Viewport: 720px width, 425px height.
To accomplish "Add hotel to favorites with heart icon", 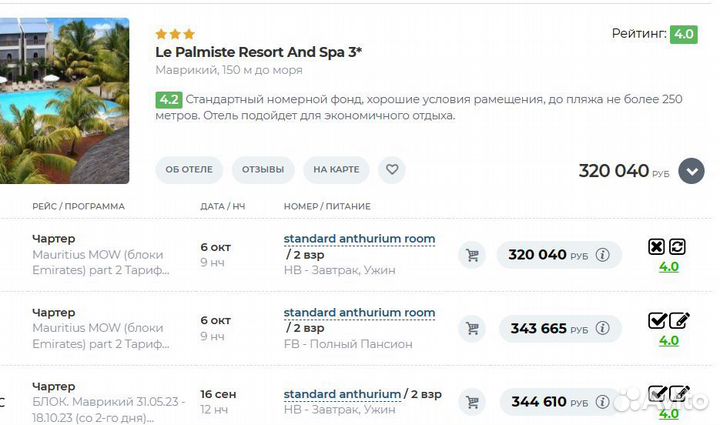I will [x=393, y=170].
